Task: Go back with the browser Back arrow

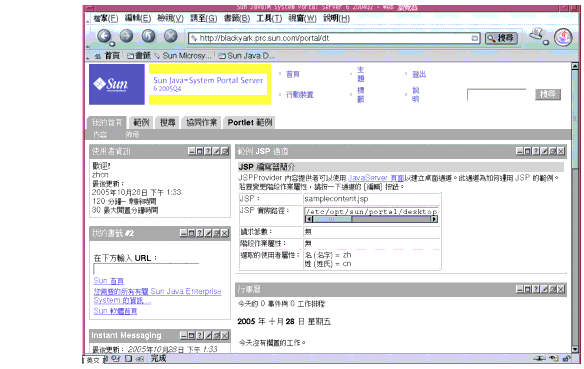Action: tap(104, 36)
